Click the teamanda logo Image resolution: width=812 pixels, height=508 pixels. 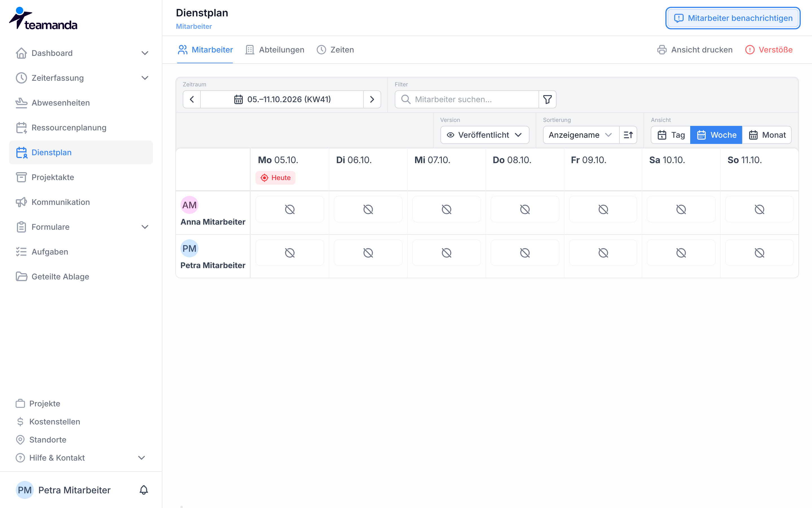coord(43,18)
